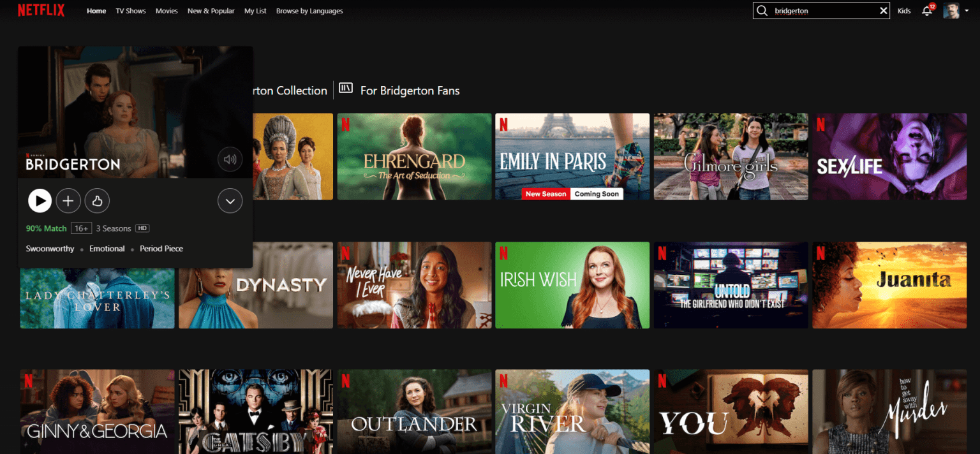Open the Emily in Paris card

(x=572, y=157)
